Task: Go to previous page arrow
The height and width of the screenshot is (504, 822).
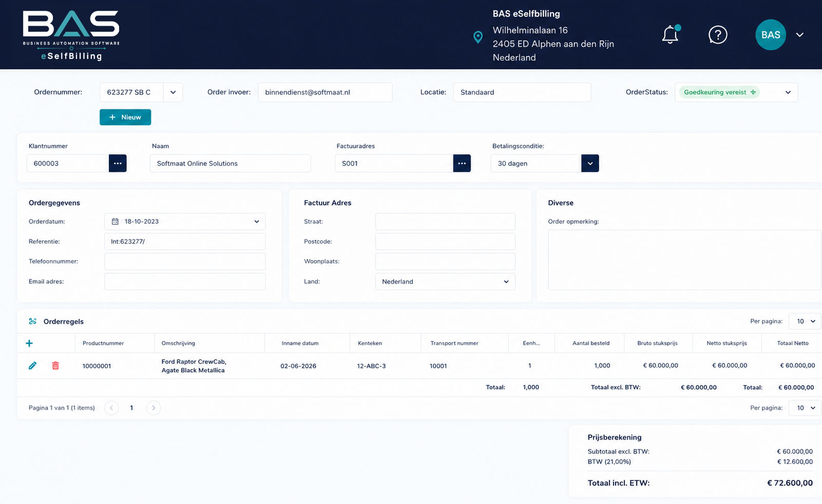Action: coord(111,408)
